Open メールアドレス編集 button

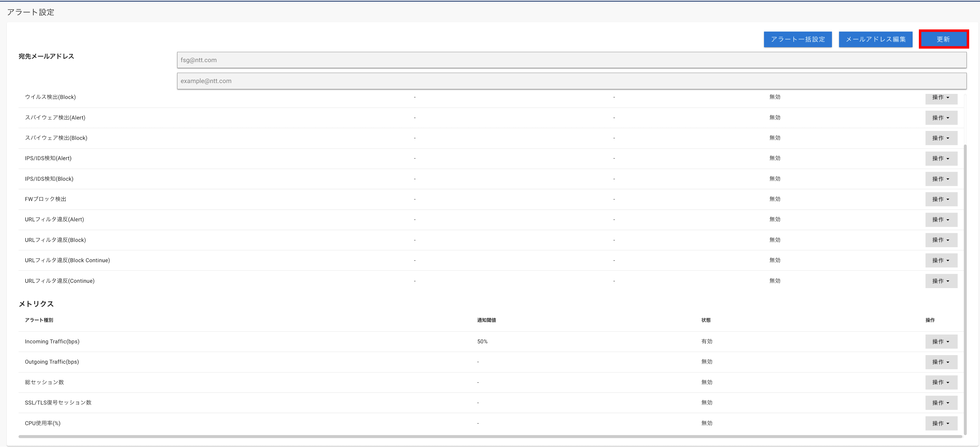point(876,39)
